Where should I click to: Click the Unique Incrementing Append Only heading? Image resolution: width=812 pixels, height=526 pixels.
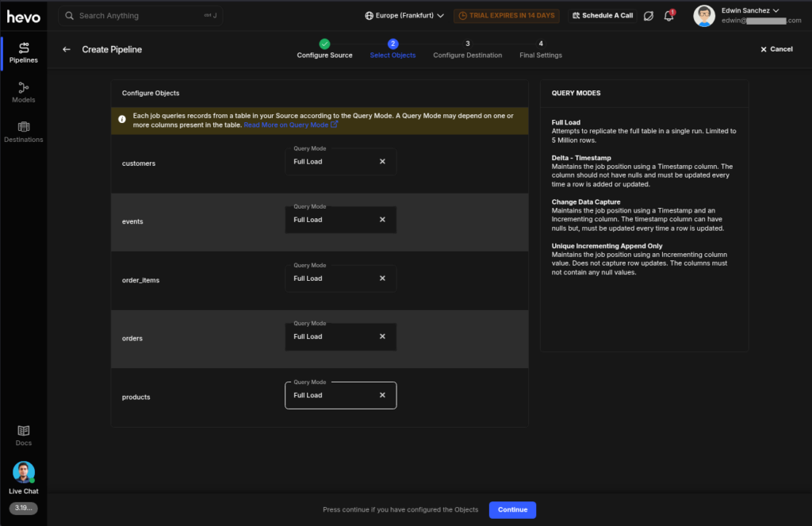point(607,246)
